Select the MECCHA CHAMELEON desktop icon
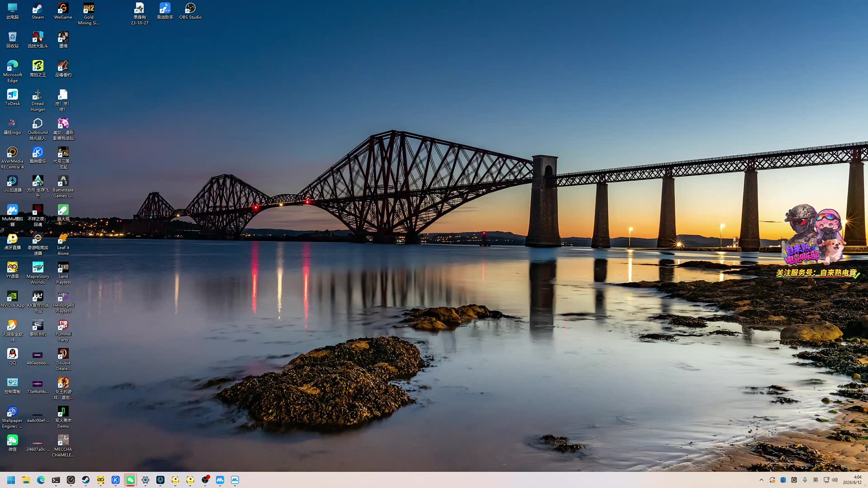The image size is (868, 488). [63, 446]
